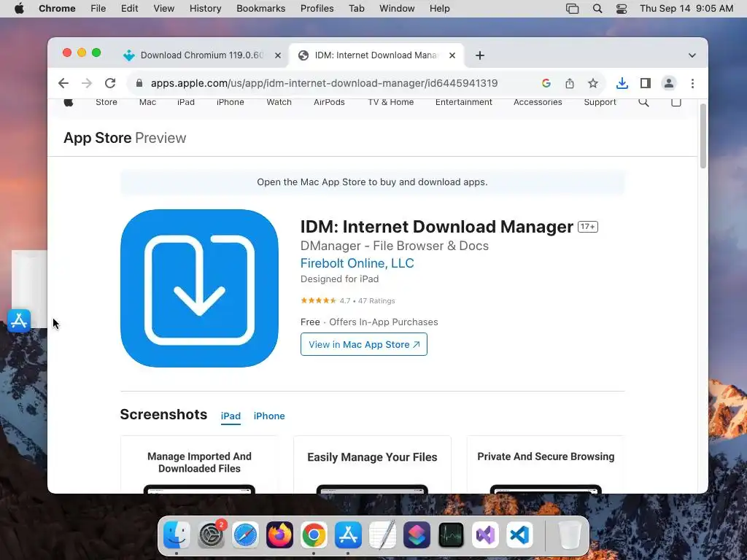
Task: Close the Download Chromium tab
Action: coord(278,55)
